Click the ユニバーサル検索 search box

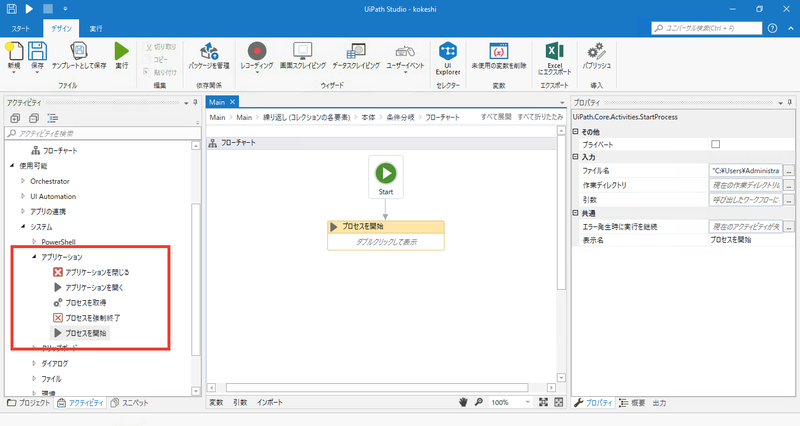pos(707,28)
